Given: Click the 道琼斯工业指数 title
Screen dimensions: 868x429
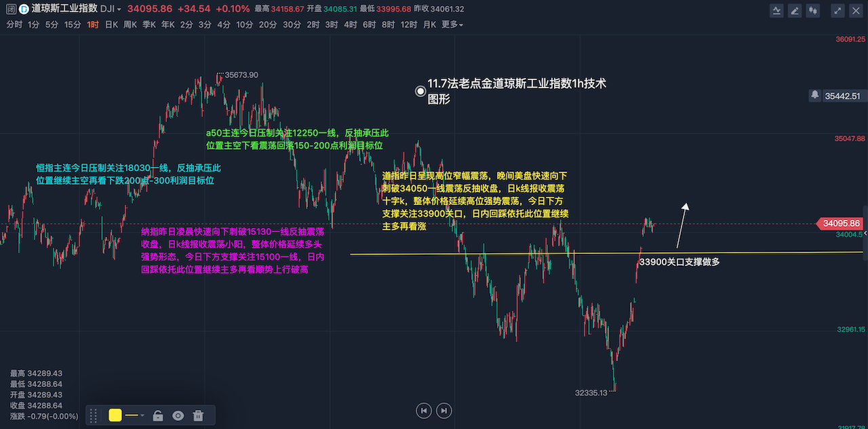Looking at the screenshot, I should point(64,9).
